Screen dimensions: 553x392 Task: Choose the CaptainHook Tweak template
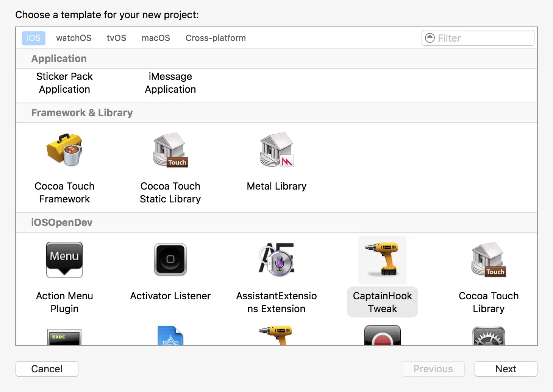click(382, 276)
